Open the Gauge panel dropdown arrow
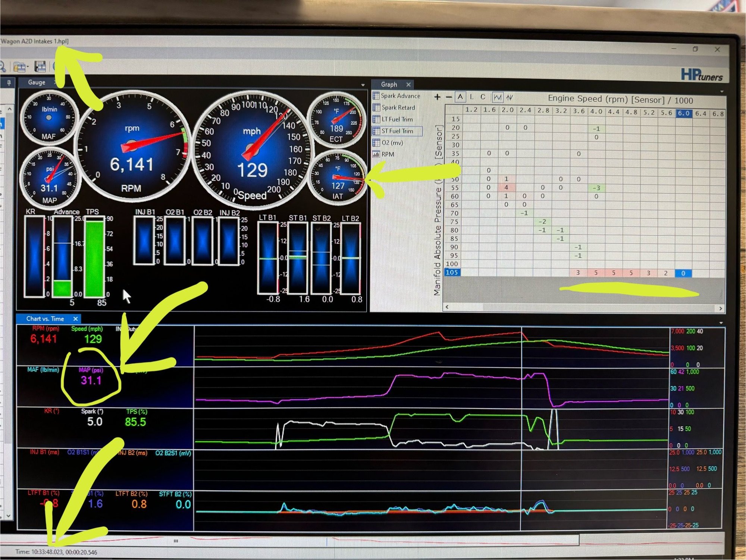746x560 pixels. [363, 85]
